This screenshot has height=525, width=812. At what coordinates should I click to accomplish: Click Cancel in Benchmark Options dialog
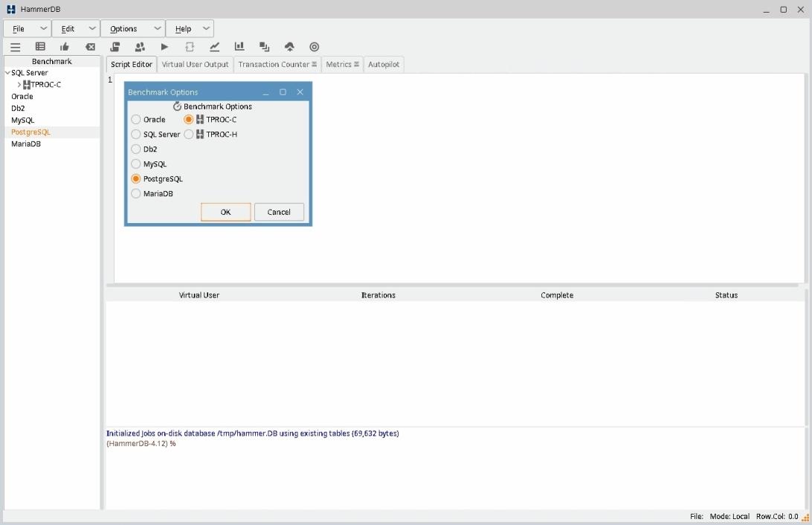click(279, 212)
